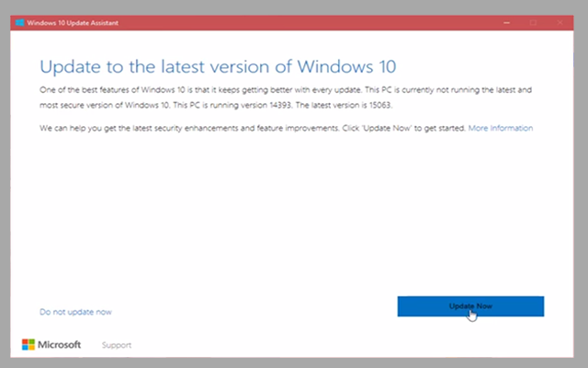
Task: Maximize the Update Assistant window
Action: click(533, 20)
